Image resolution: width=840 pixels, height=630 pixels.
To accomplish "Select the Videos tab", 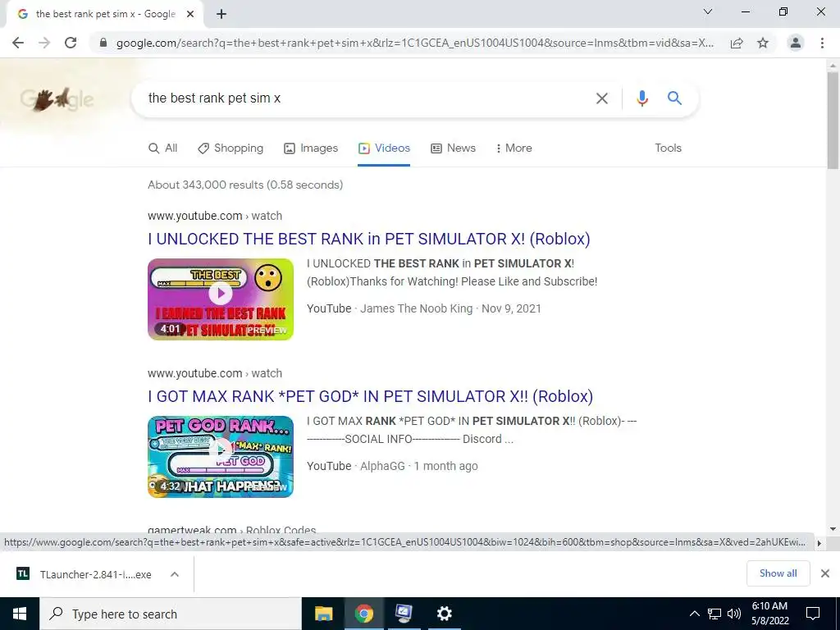I will (x=384, y=148).
